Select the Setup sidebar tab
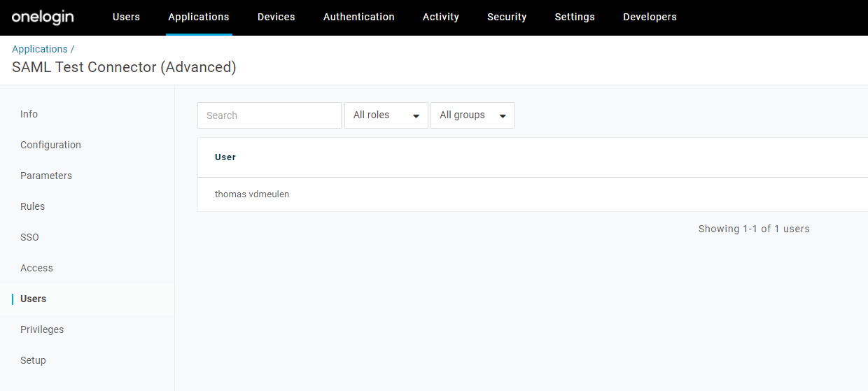This screenshot has width=868, height=391. pyautogui.click(x=33, y=360)
